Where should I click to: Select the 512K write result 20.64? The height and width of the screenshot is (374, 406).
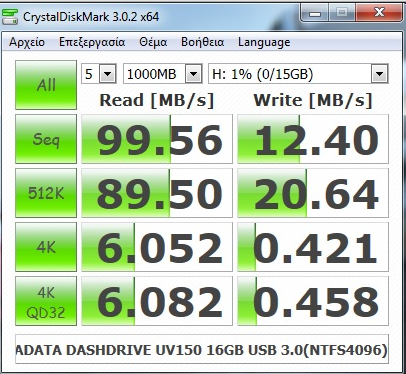pyautogui.click(x=313, y=193)
